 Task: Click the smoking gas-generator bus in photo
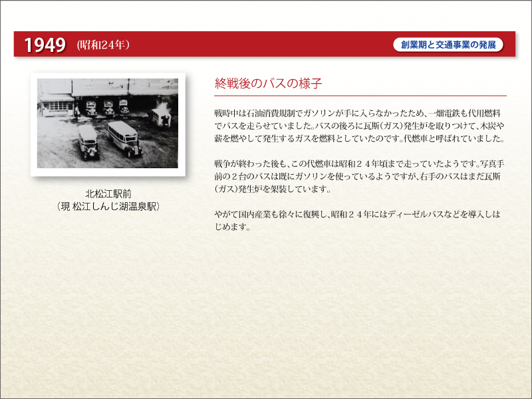point(161,117)
